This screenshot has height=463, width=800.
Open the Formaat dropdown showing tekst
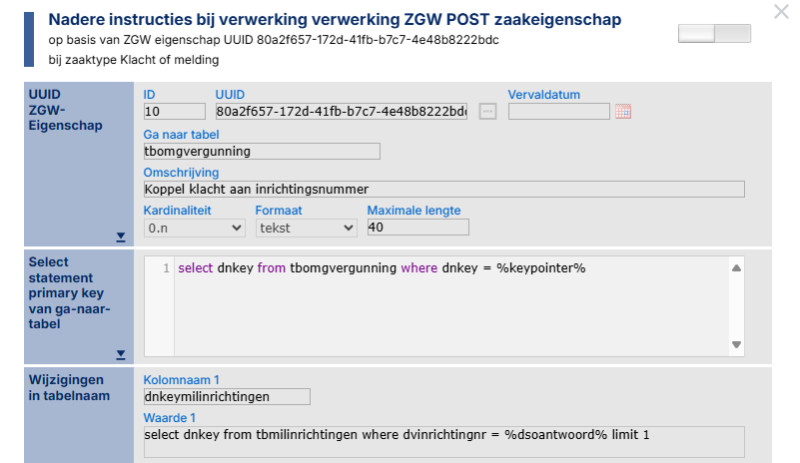[x=306, y=228]
